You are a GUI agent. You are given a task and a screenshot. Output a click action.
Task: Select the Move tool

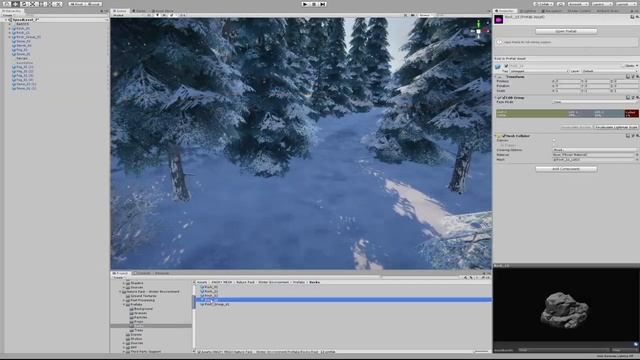click(15, 4)
